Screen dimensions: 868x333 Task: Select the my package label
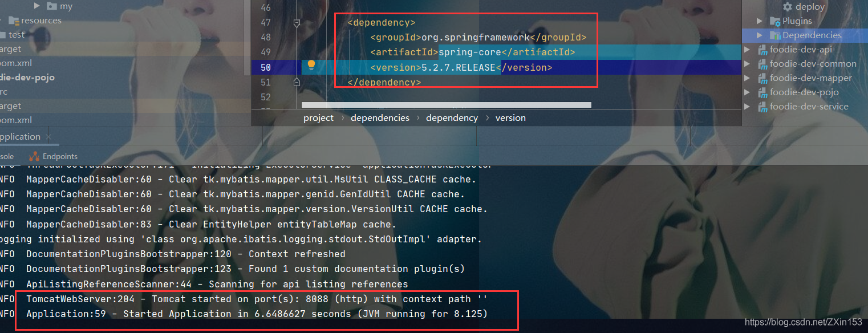point(66,6)
